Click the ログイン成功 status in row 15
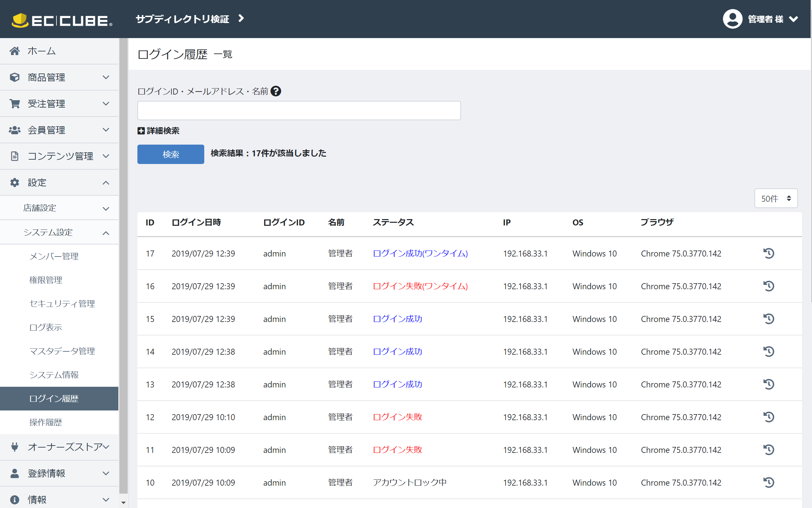Image resolution: width=812 pixels, height=508 pixels. [397, 319]
